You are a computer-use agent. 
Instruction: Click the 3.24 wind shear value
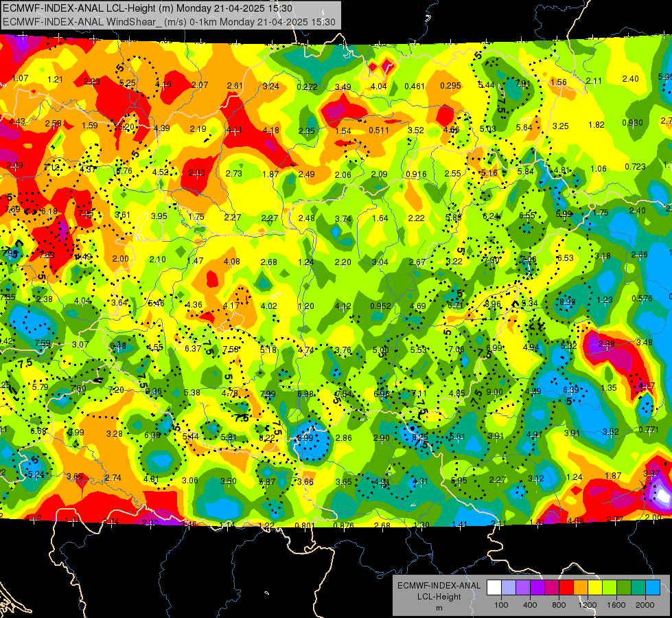tap(271, 87)
